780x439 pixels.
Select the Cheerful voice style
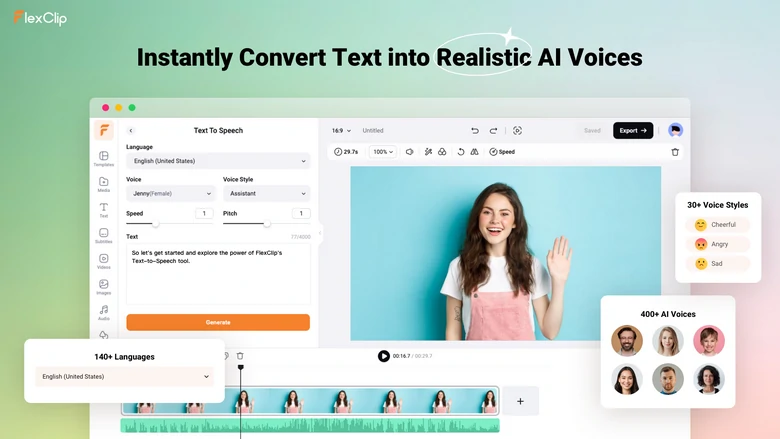(x=717, y=225)
